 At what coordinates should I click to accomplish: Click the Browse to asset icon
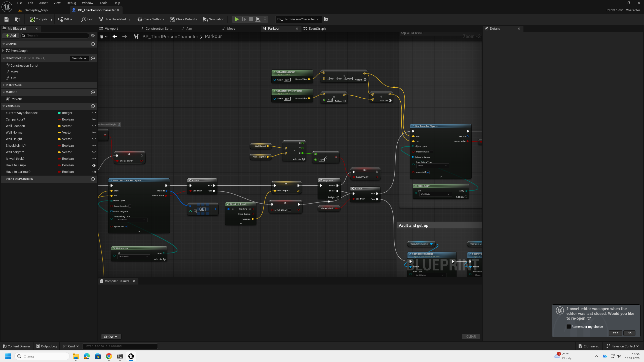(17, 19)
